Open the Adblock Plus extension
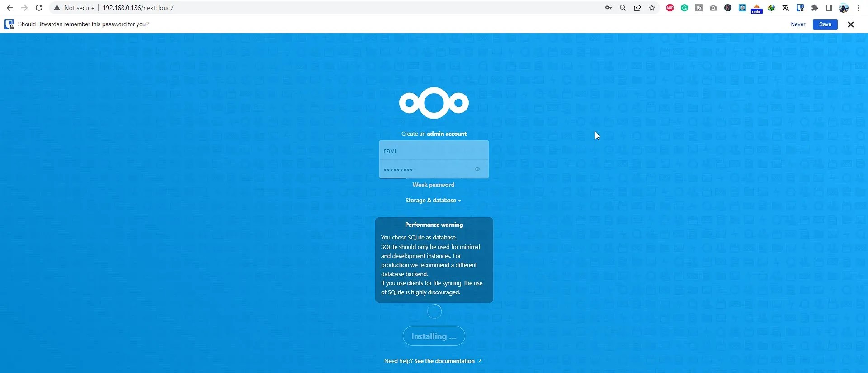 click(x=670, y=8)
